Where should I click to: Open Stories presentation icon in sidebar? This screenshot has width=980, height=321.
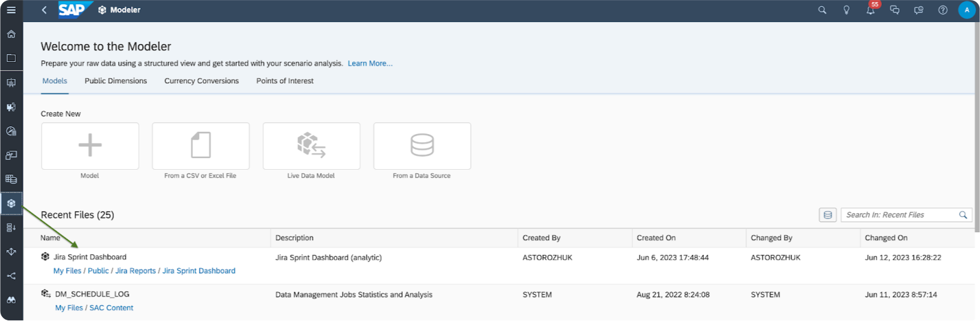(x=11, y=83)
